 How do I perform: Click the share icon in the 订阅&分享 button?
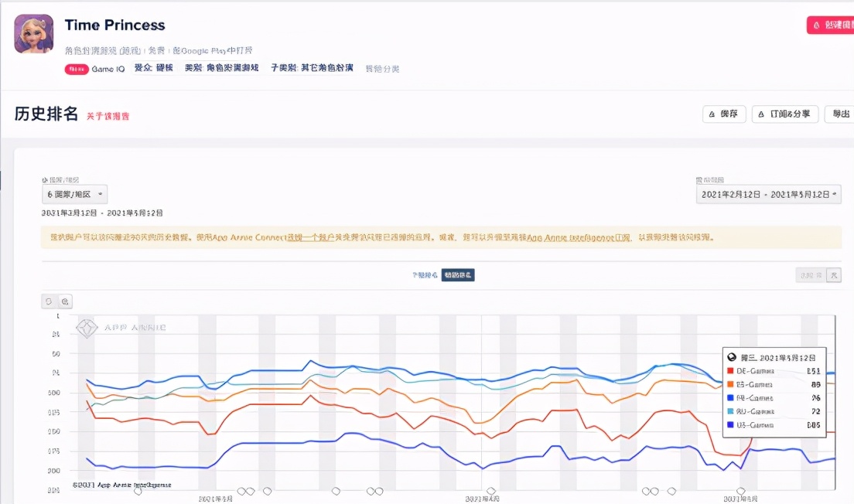coord(761,114)
